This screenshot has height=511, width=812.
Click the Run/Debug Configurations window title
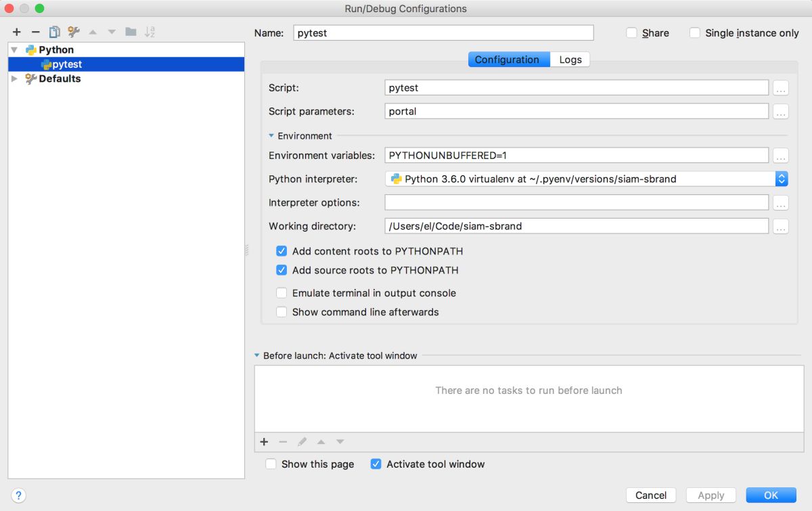pos(406,9)
